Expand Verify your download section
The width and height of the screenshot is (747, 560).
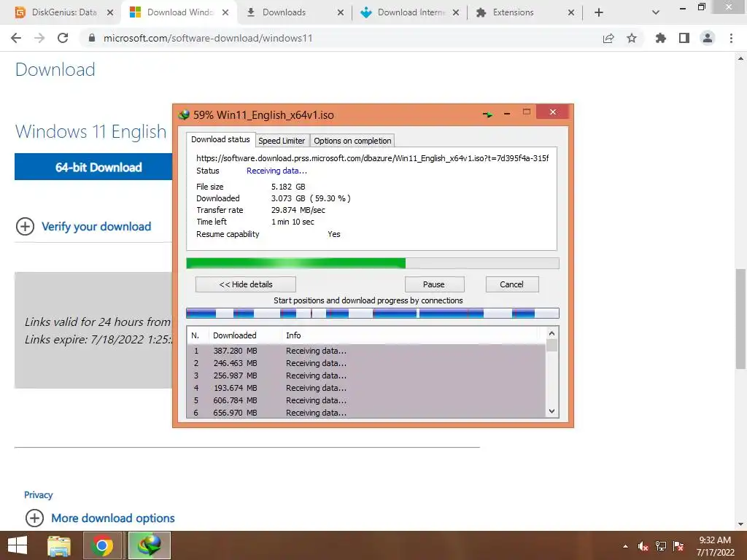[96, 227]
